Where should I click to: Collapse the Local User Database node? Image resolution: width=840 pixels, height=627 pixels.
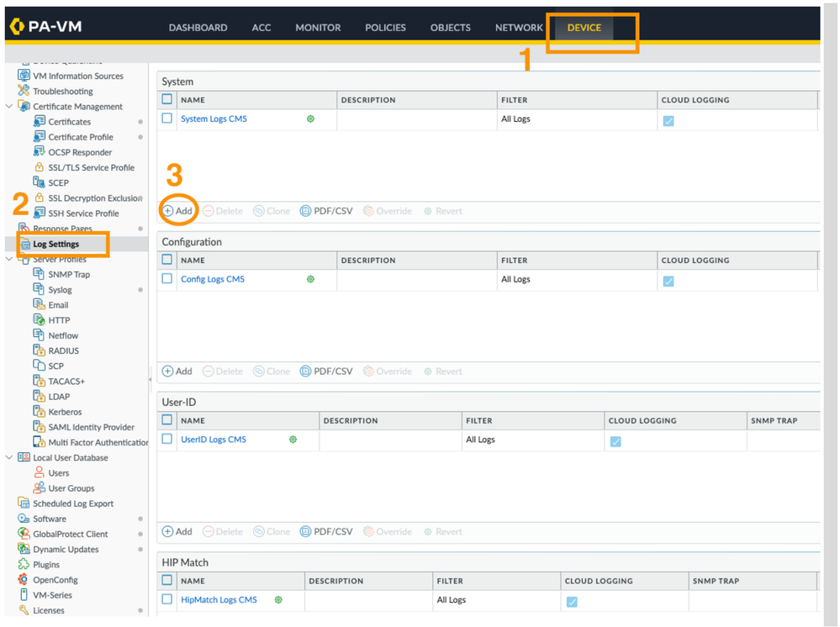pos(9,458)
